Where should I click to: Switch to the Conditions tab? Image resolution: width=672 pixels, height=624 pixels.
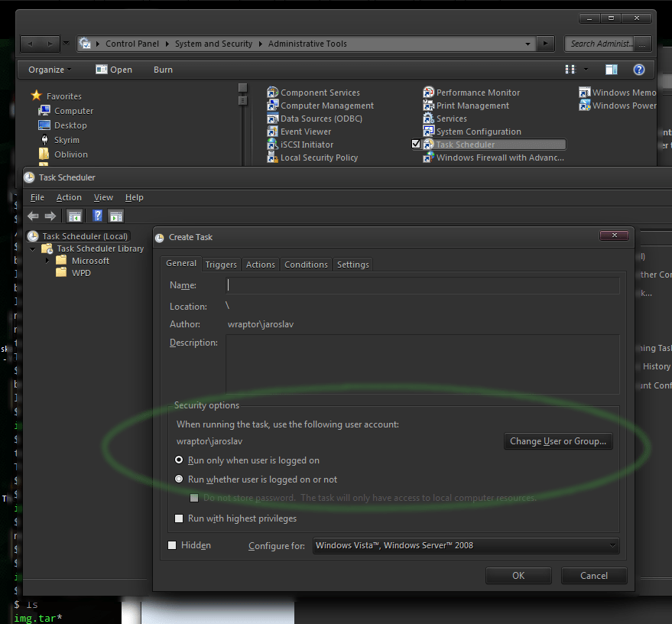pyautogui.click(x=306, y=265)
